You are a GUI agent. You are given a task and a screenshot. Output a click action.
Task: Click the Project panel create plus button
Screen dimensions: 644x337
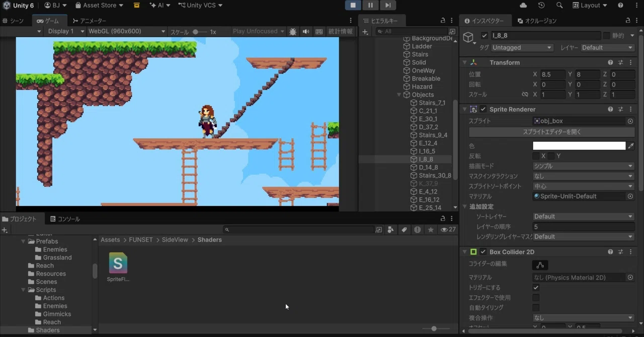pyautogui.click(x=5, y=230)
